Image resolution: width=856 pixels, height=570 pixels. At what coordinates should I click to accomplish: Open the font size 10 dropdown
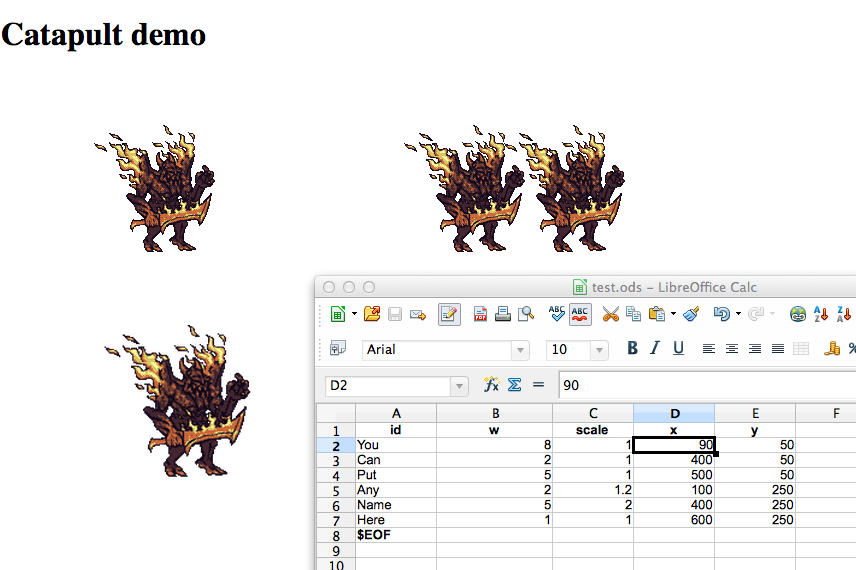pyautogui.click(x=599, y=349)
